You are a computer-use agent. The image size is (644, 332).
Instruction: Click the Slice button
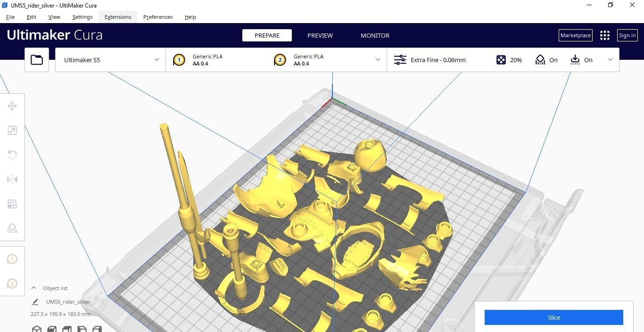tap(554, 317)
